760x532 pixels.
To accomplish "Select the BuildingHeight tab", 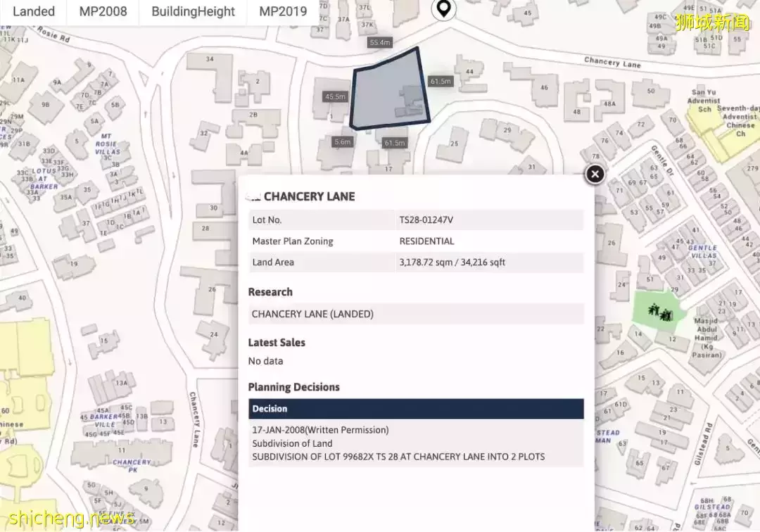I will 193,11.
